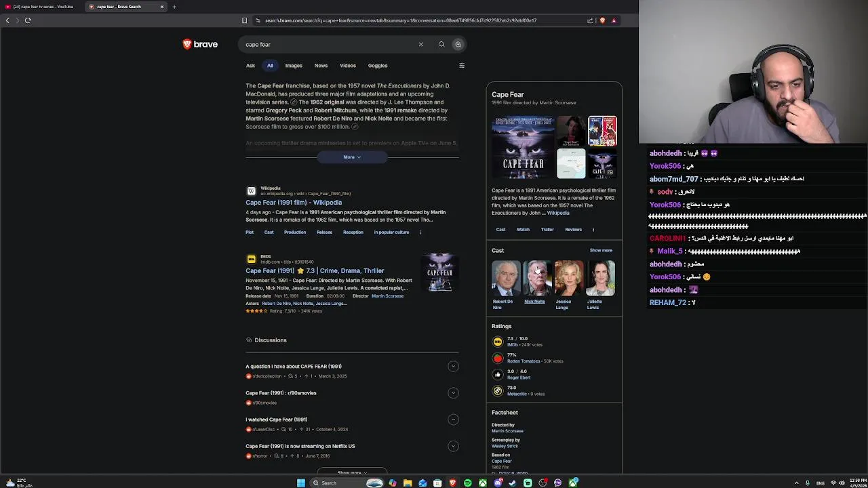This screenshot has width=868, height=488.
Task: Select Cast tab in info panel
Action: [500, 229]
